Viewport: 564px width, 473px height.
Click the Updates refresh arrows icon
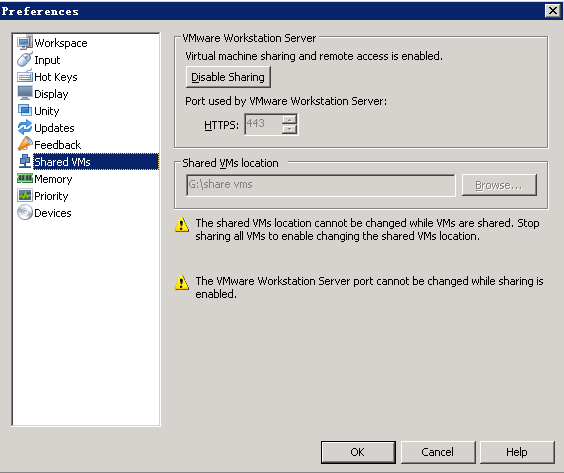[25, 127]
